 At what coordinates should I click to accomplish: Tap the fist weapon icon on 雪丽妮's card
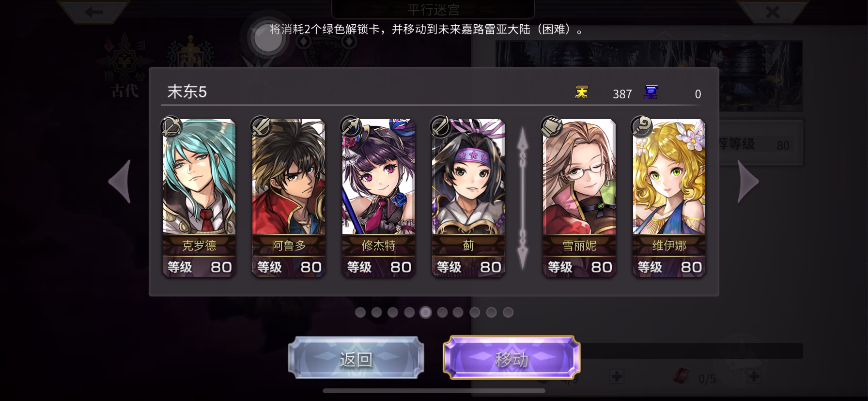551,127
